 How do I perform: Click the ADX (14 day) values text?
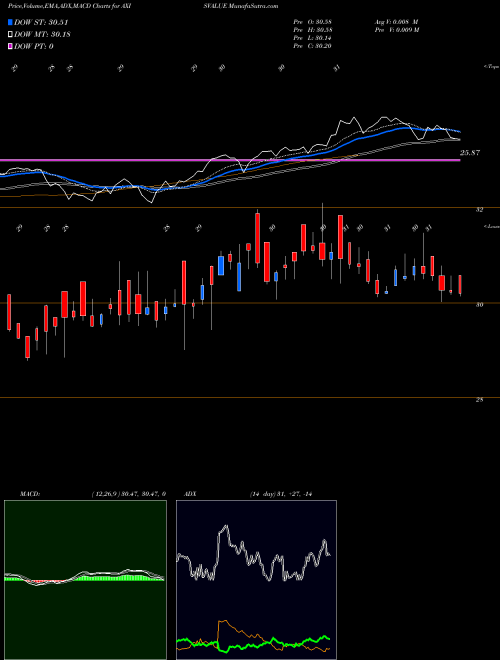pyautogui.click(x=281, y=494)
